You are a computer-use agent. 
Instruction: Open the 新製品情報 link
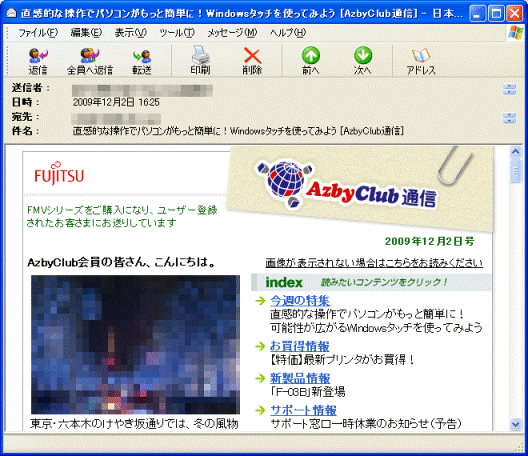coord(300,378)
